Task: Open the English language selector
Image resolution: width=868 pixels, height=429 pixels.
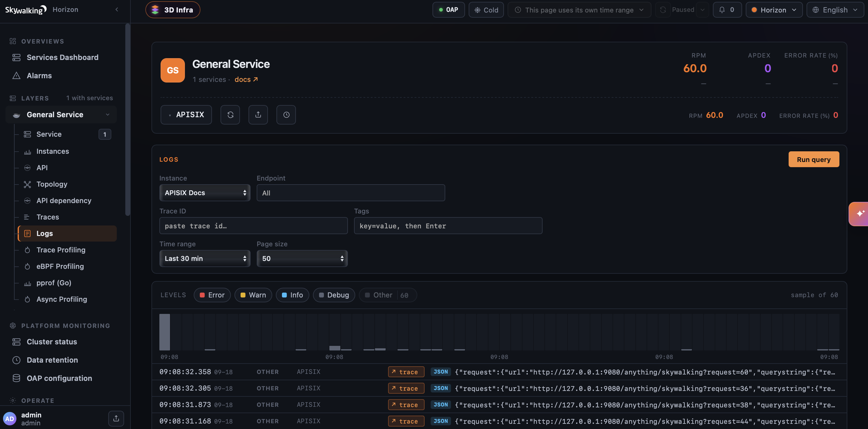Action: 835,10
